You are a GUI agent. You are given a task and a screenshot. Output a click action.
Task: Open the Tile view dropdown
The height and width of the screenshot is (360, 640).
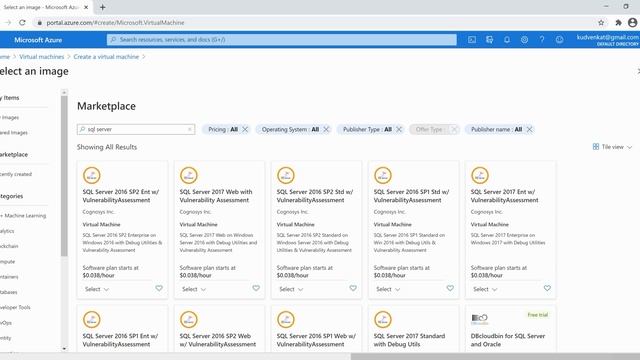[x=612, y=147]
